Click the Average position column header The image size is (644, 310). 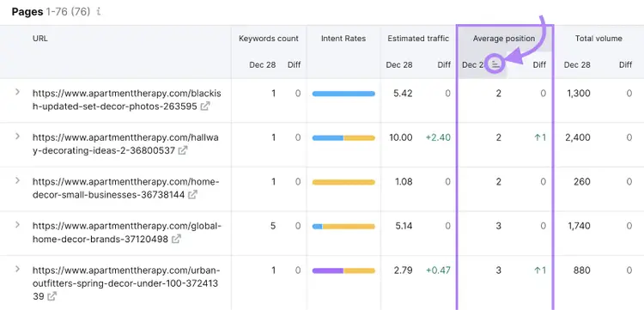[504, 39]
